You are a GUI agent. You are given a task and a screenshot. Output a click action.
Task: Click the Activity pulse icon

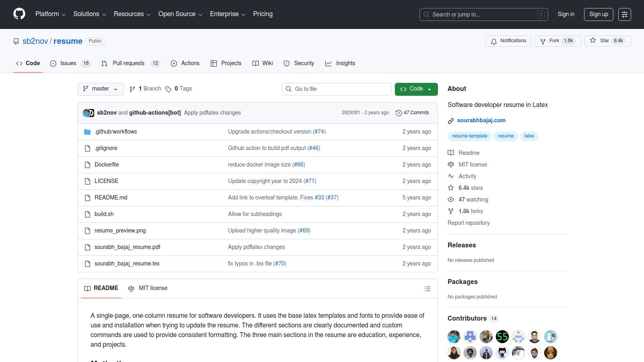tap(451, 176)
